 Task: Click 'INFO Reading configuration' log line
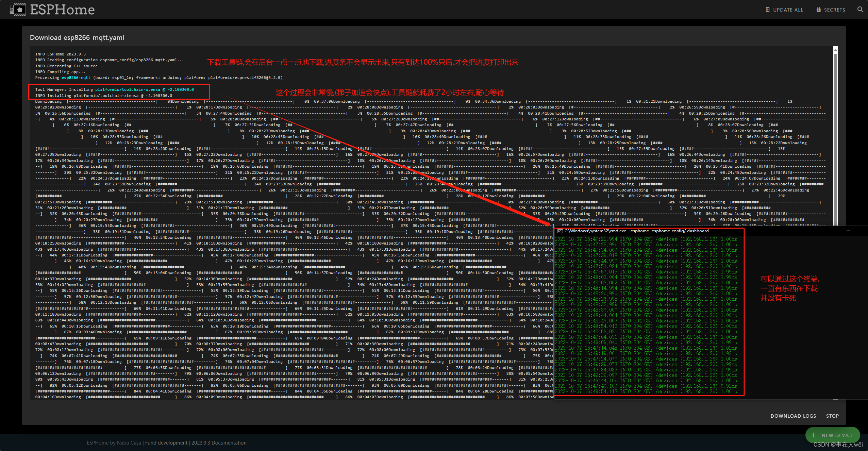pos(110,60)
